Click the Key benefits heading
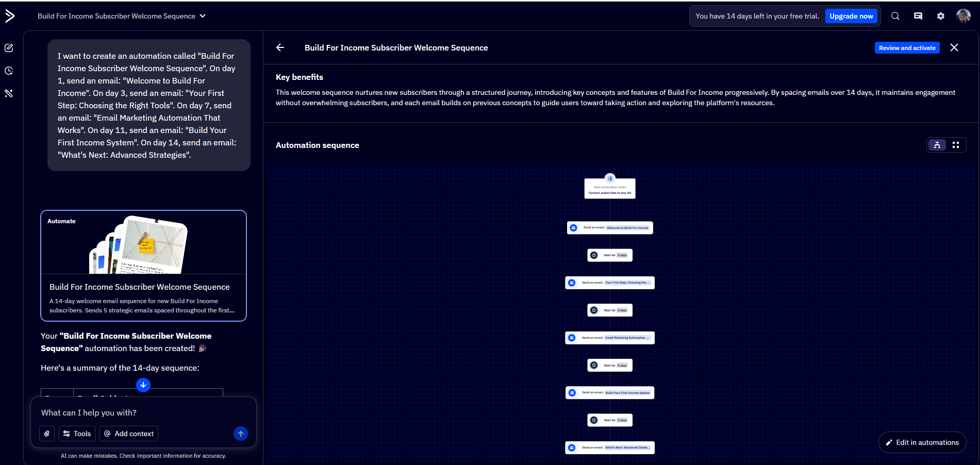 (300, 77)
